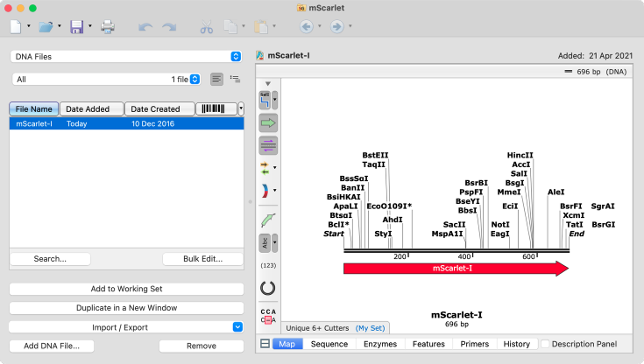This screenshot has width=644, height=364.
Task: Click the Print icon
Action: point(108,26)
